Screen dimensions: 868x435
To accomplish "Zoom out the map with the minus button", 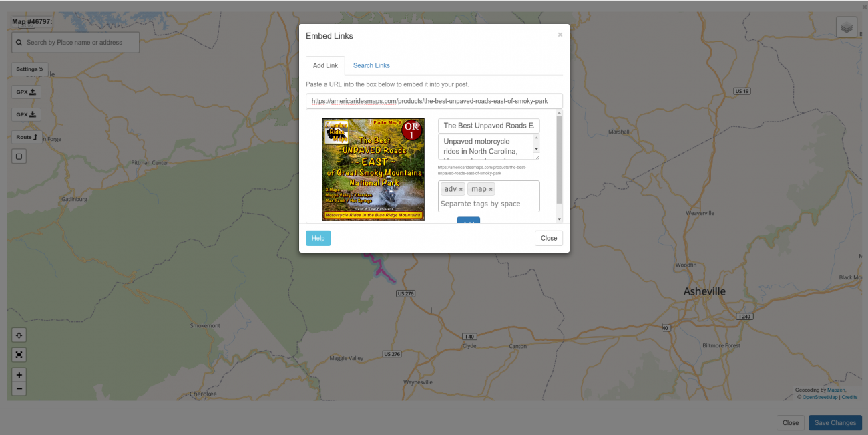I will (x=19, y=388).
